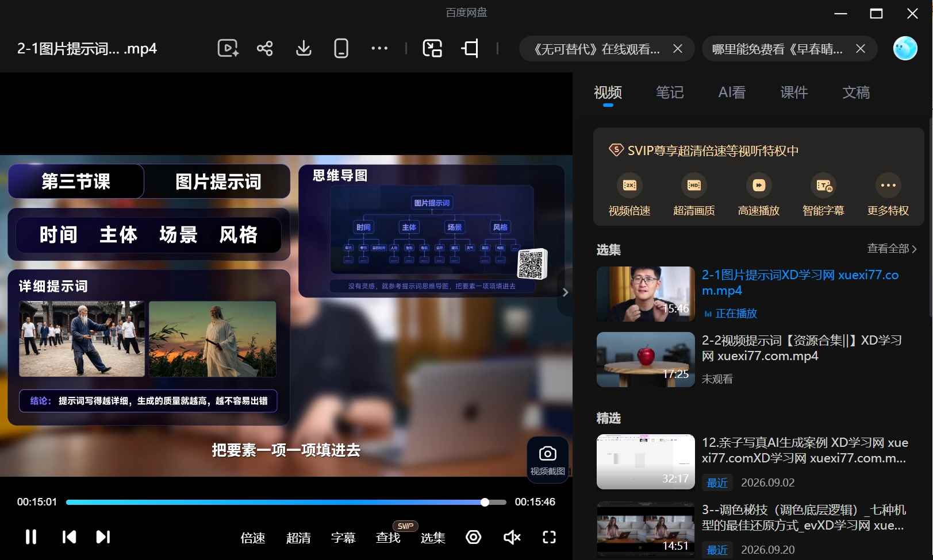Toggle the mute speaker icon
Viewport: 933px width, 560px height.
[512, 537]
